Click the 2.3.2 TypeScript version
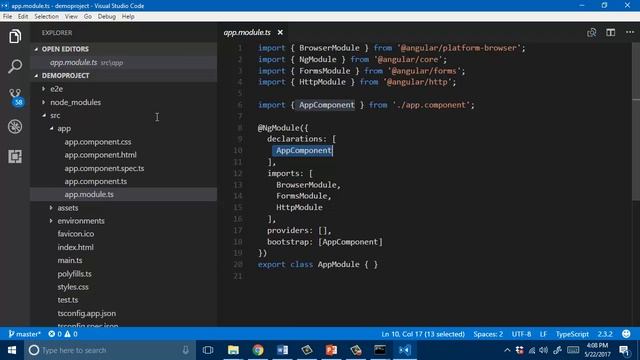 (605, 334)
